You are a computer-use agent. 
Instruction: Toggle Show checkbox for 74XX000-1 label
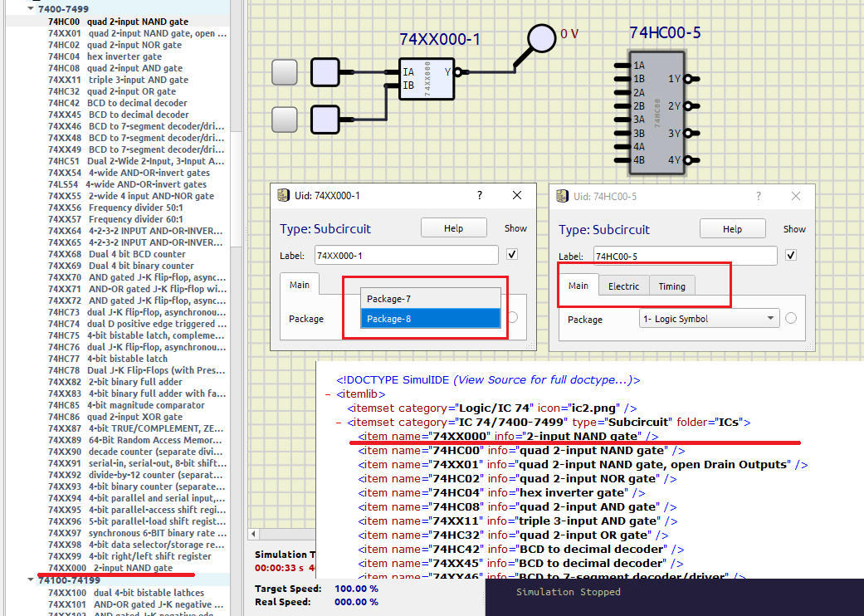point(512,255)
